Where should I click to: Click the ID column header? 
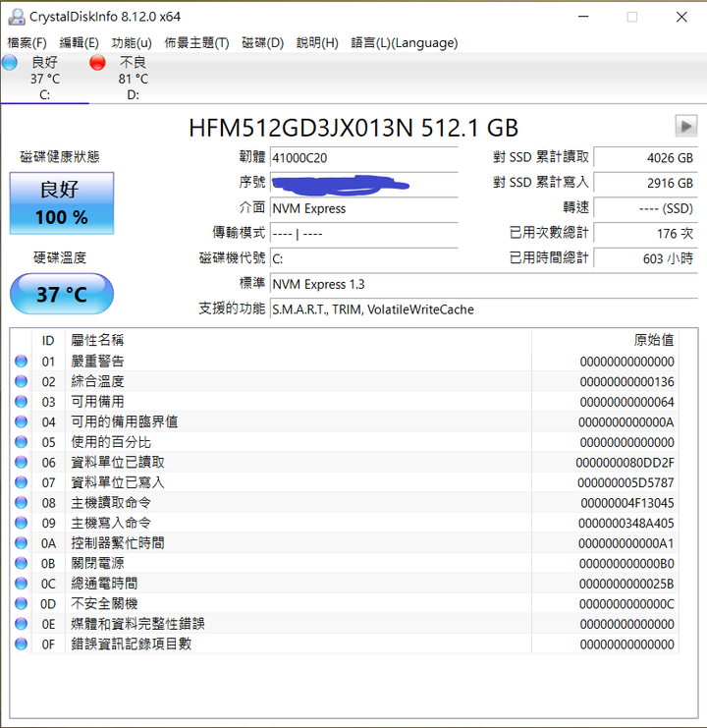coord(48,340)
